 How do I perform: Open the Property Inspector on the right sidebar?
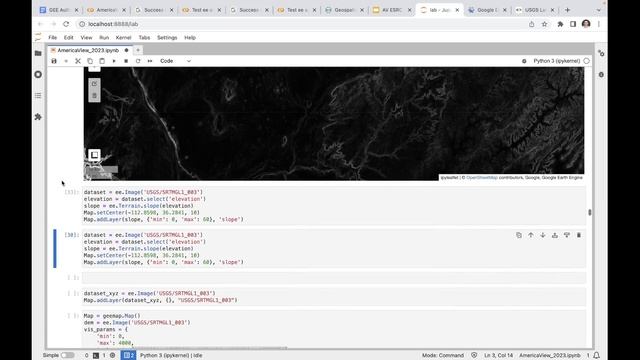(x=601, y=53)
